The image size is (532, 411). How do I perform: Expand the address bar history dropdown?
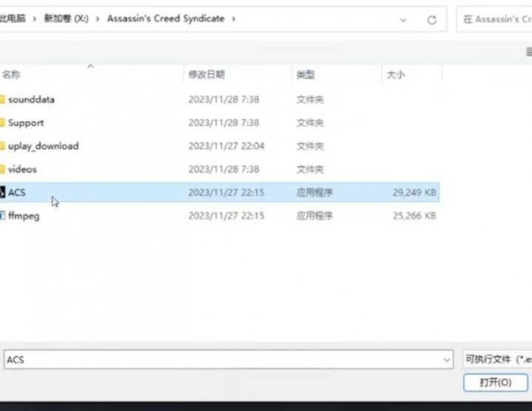point(403,20)
